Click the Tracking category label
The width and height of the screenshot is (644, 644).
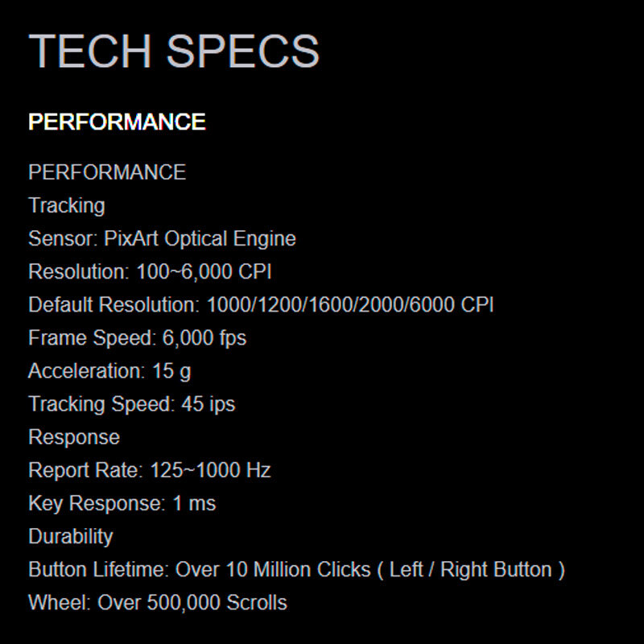[67, 205]
